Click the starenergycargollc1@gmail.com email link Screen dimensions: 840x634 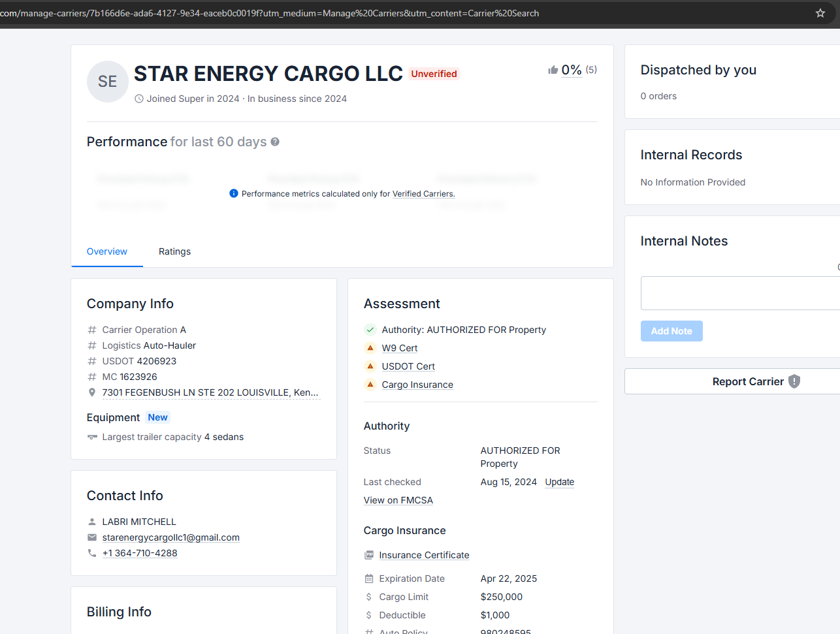point(171,537)
